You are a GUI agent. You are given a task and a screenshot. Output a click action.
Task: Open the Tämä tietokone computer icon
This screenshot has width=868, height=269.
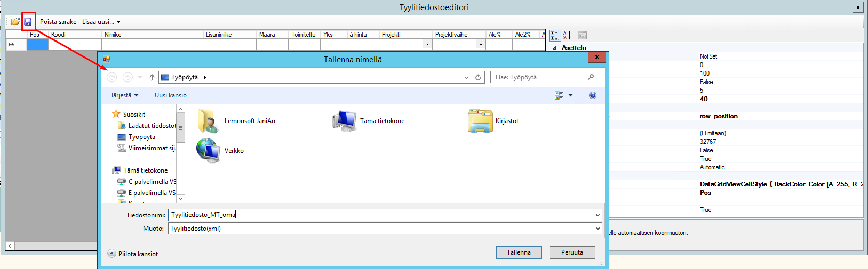345,121
